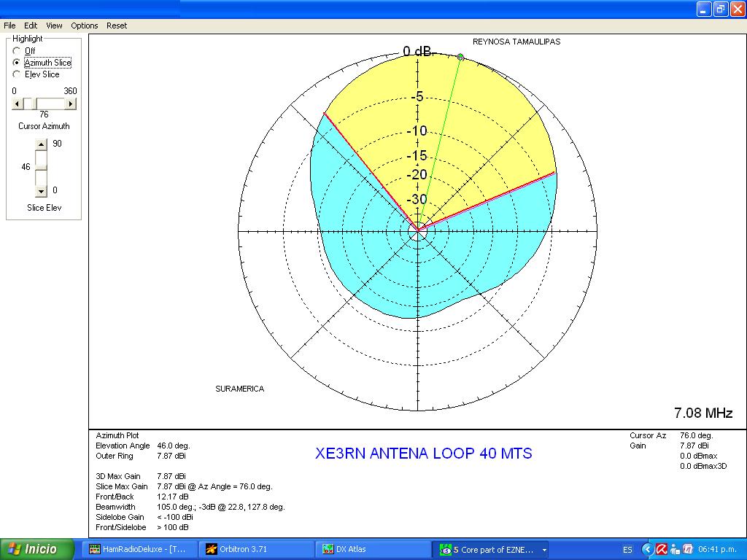Open the View menu

click(x=54, y=26)
